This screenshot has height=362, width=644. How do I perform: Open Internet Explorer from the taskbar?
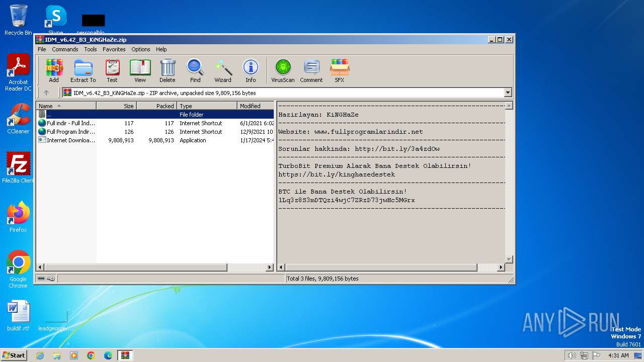(40, 355)
